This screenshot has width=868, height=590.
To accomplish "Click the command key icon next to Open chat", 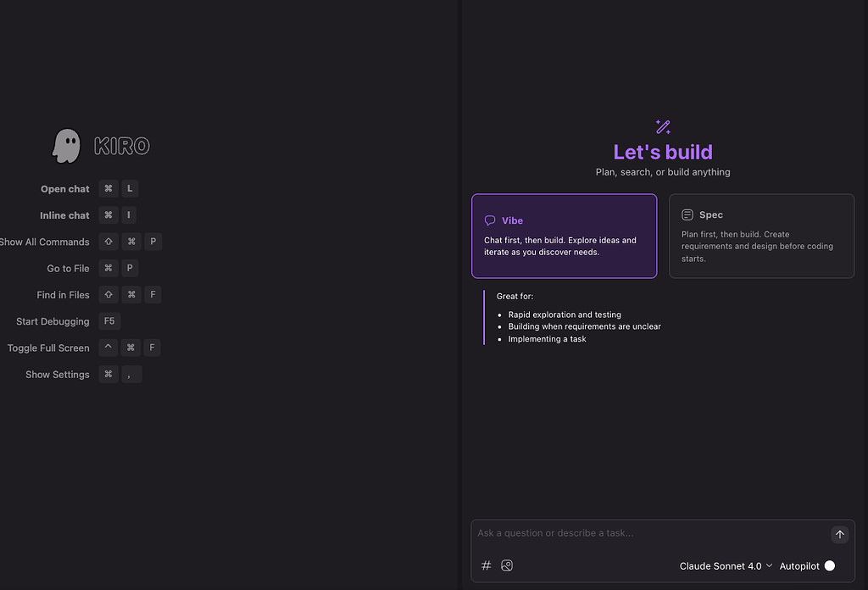I will coord(108,188).
